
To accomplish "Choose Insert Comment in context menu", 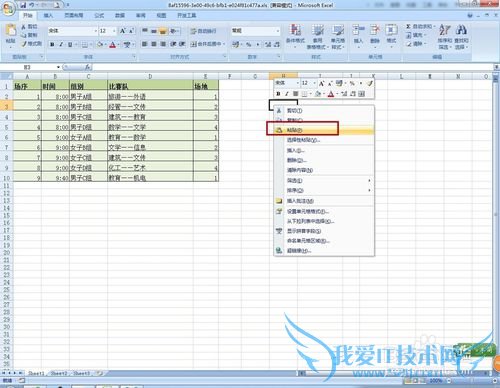I will click(x=324, y=201).
